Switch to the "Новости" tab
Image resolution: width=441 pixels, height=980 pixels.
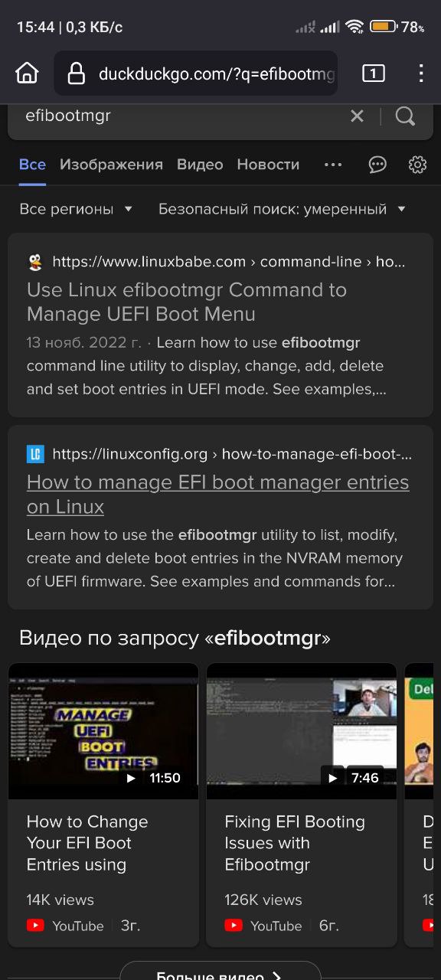(268, 165)
